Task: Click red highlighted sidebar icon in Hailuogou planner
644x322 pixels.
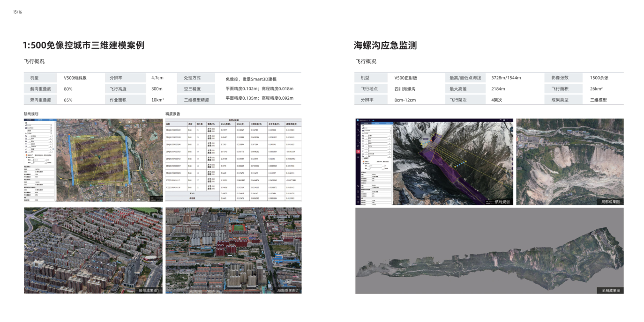Action: [x=359, y=152]
